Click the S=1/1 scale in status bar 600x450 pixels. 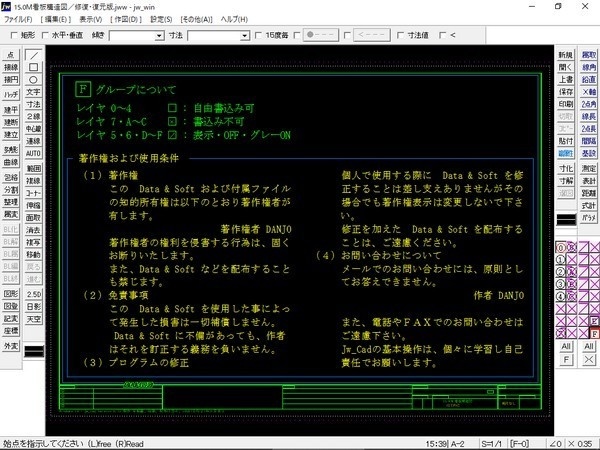tap(492, 444)
